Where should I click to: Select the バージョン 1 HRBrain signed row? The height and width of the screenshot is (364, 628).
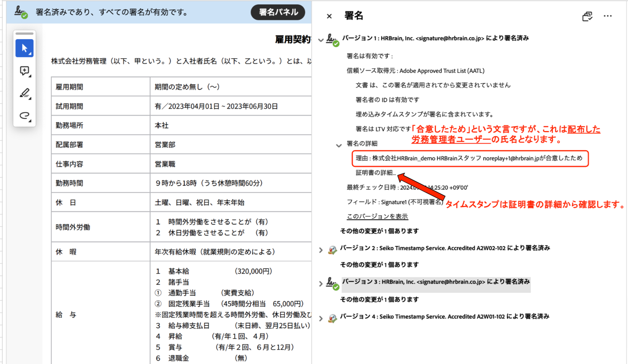point(435,38)
